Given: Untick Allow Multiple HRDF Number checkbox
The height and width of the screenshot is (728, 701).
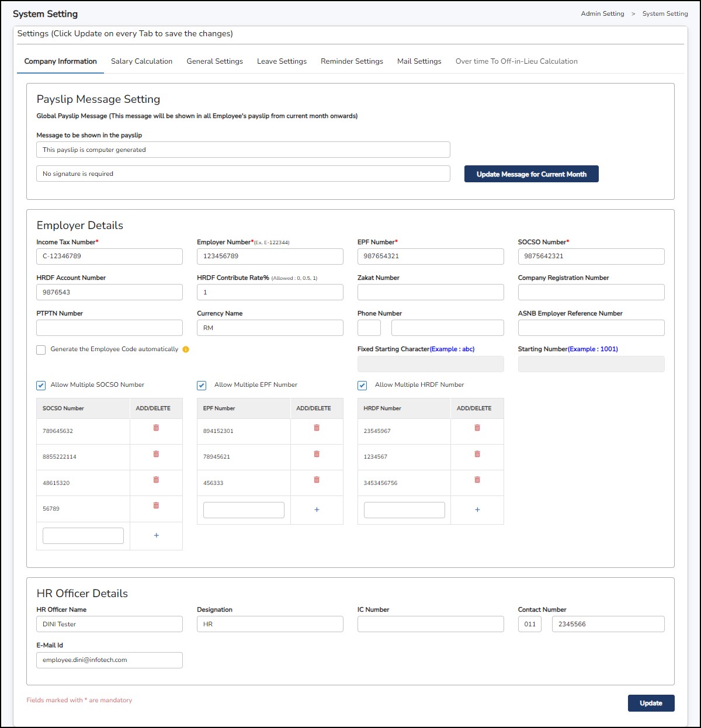Looking at the screenshot, I should 362,386.
